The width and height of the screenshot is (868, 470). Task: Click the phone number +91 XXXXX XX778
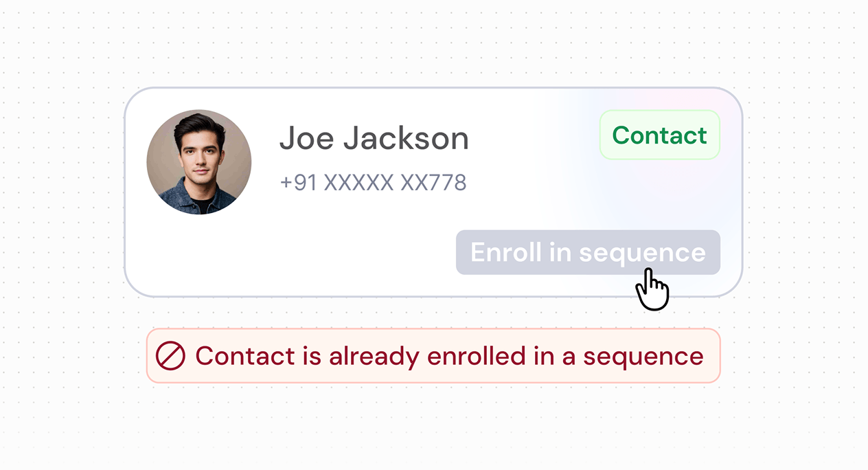click(373, 183)
